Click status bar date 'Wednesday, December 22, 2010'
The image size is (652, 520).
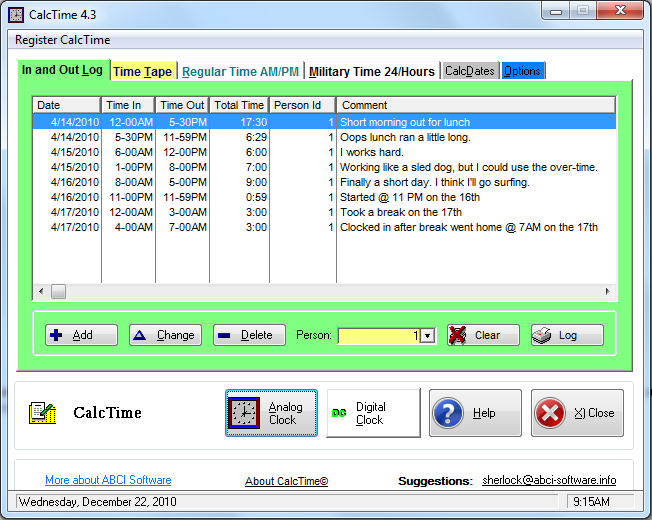[x=98, y=502]
